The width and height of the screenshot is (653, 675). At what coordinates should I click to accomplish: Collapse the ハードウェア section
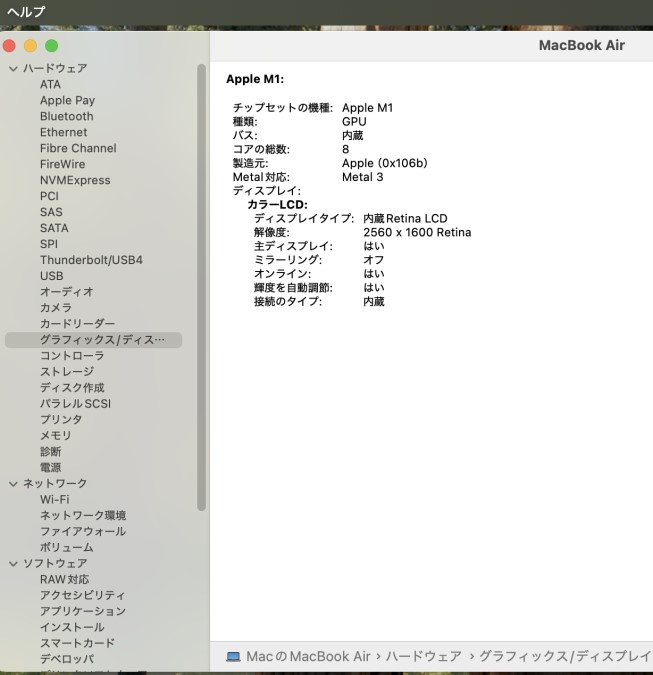[x=13, y=68]
